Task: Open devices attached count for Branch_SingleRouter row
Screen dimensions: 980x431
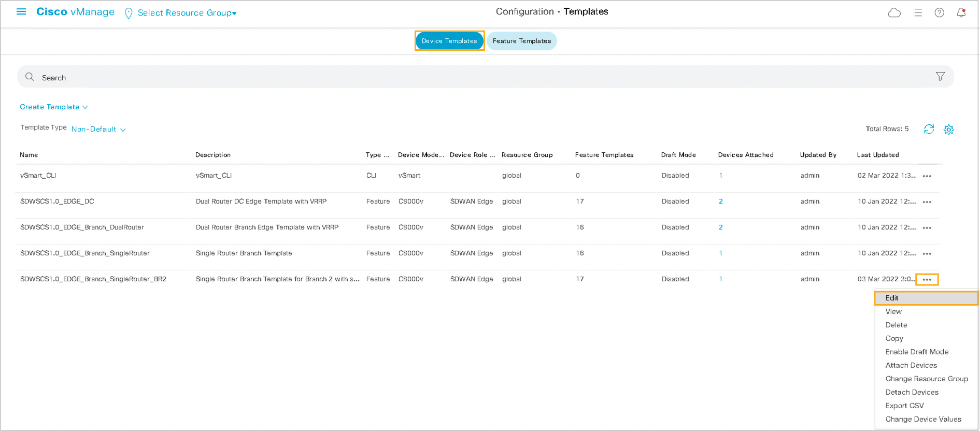Action: 720,253
